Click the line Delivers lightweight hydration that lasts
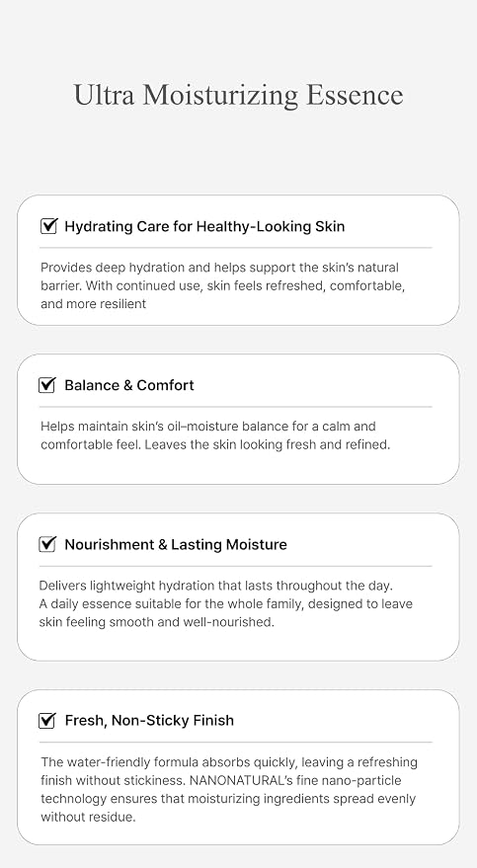The height and width of the screenshot is (868, 477). (216, 586)
